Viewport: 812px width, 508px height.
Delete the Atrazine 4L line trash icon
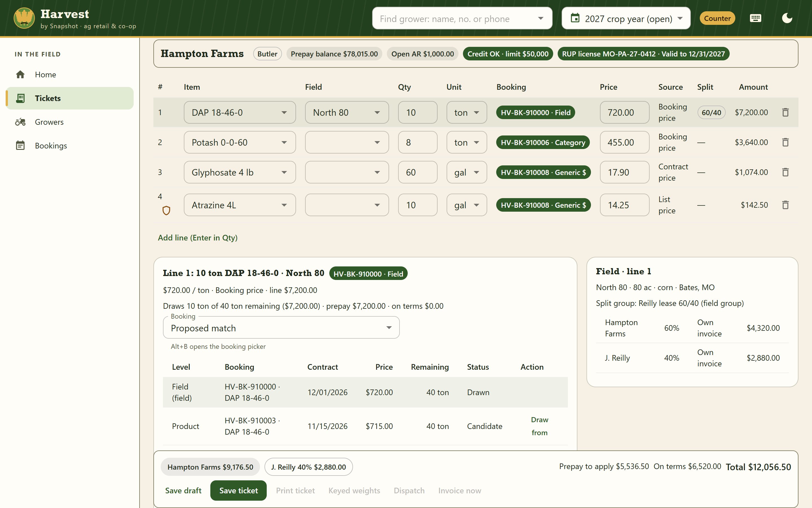[785, 205]
